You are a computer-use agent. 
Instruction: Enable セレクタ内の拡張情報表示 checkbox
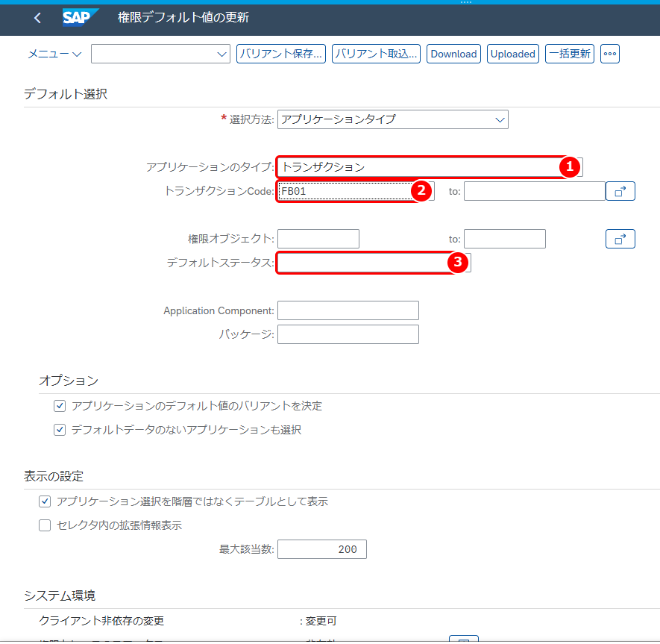point(45,525)
